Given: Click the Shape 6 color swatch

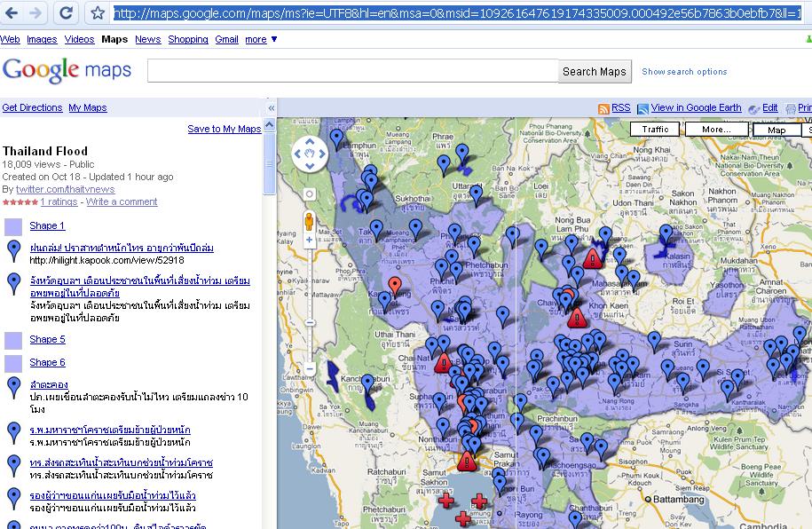Looking at the screenshot, I should tap(13, 363).
